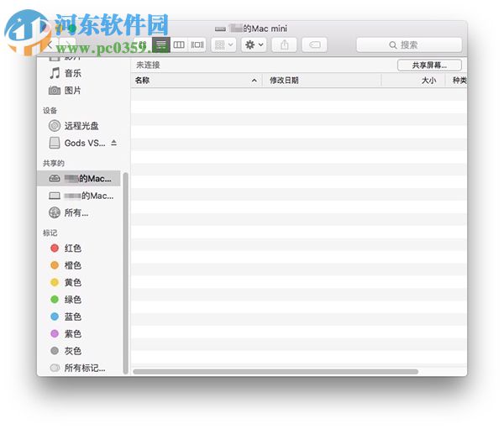Screen dimensions: 504x429
Task: Click the sidebar vertical scrollbar
Action: click(x=126, y=273)
